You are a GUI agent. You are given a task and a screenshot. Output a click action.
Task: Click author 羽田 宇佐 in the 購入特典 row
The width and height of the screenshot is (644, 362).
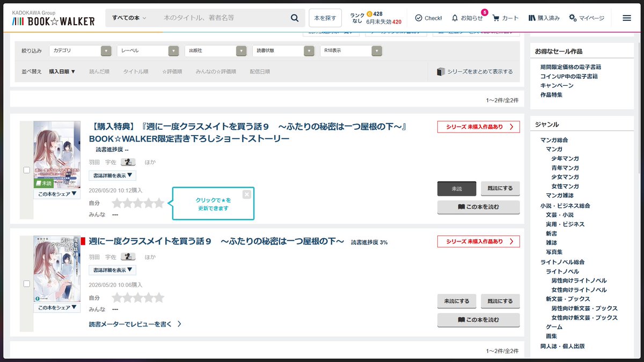pyautogui.click(x=103, y=162)
